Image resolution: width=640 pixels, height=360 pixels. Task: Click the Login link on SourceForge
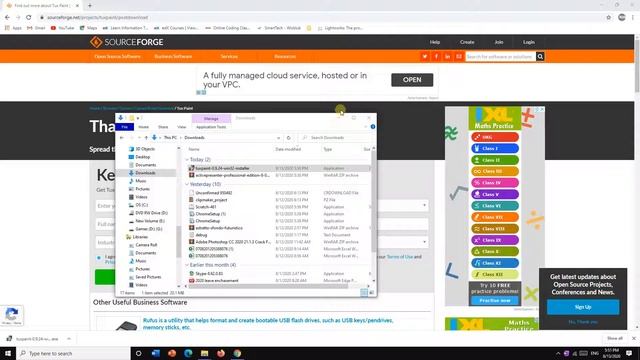pos(529,42)
